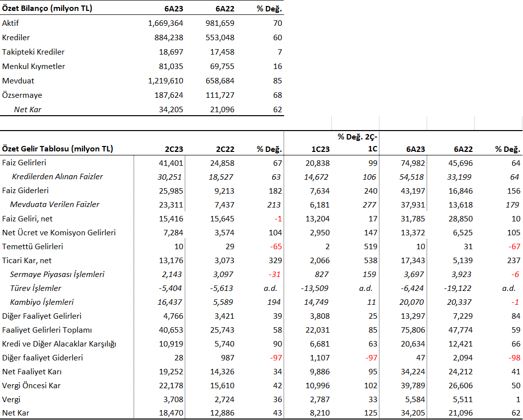Click Menkul Kıymetler value 81,035
The height and width of the screenshot is (420, 523).
point(171,67)
